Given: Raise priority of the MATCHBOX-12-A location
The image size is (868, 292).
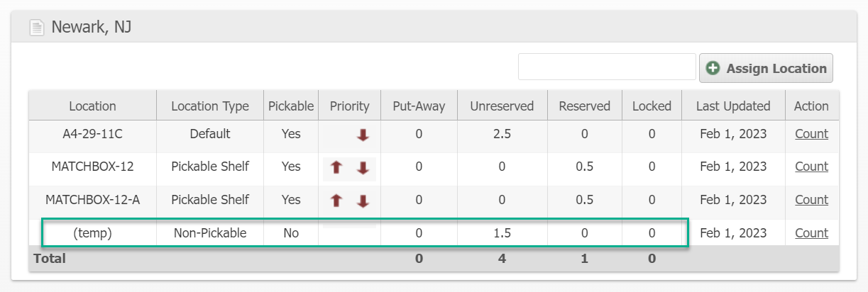Looking at the screenshot, I should [336, 201].
